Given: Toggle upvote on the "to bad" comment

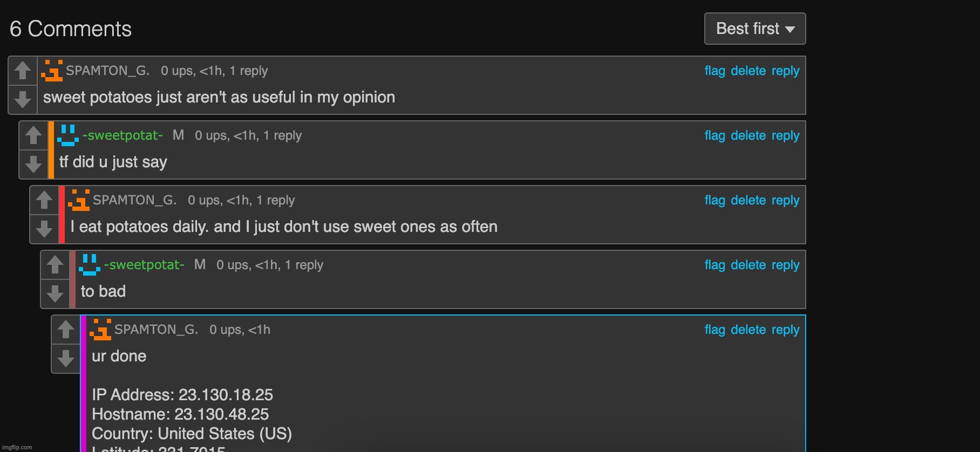Looking at the screenshot, I should pyautogui.click(x=55, y=264).
